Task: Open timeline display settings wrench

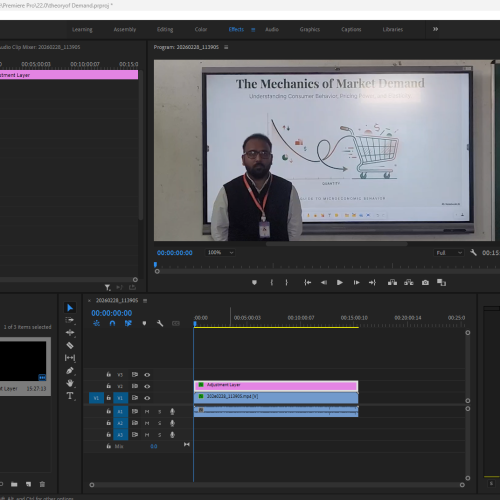Action: tap(160, 323)
